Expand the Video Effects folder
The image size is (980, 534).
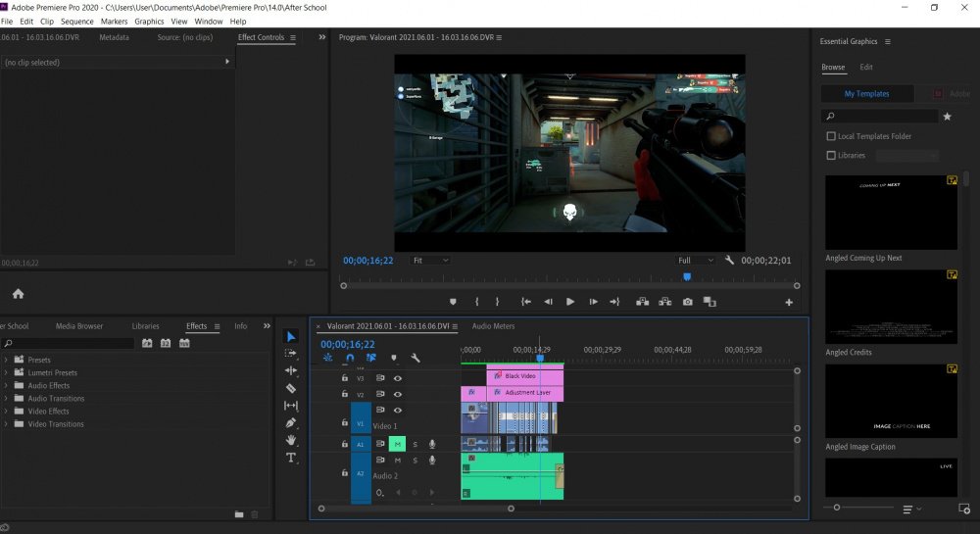[x=6, y=411]
